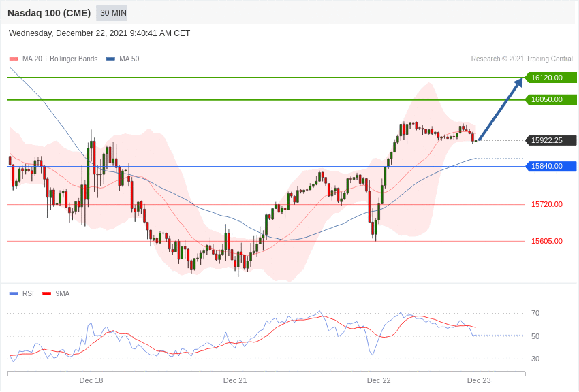Click the blue MA 50 legend swatch
579x392 pixels.
coord(110,59)
